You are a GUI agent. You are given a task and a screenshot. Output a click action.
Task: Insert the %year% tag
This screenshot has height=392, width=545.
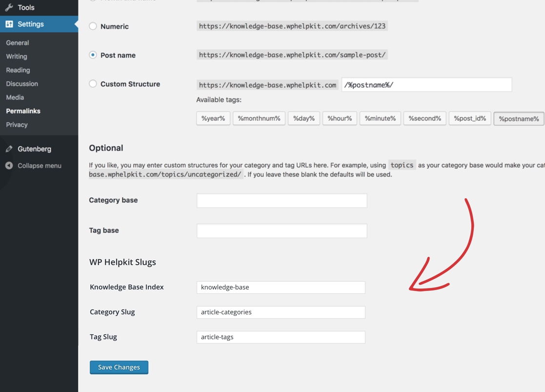coord(213,118)
